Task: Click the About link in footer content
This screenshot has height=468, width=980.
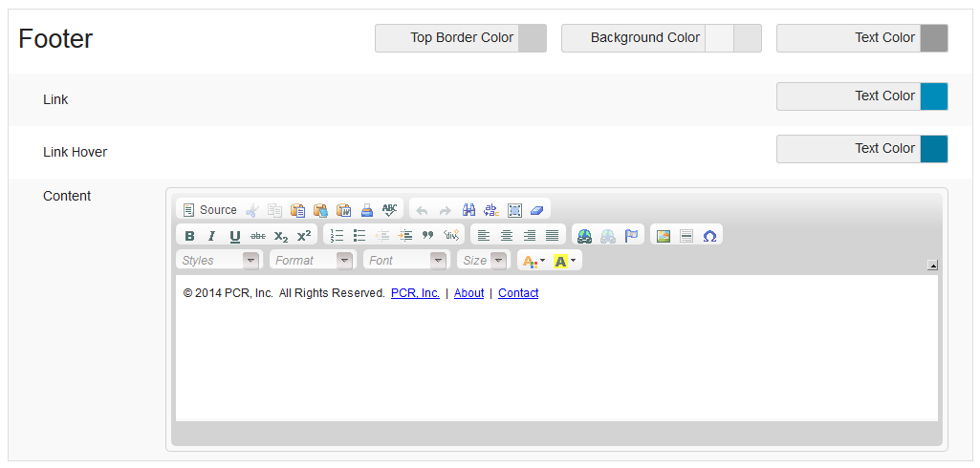Action: [468, 293]
